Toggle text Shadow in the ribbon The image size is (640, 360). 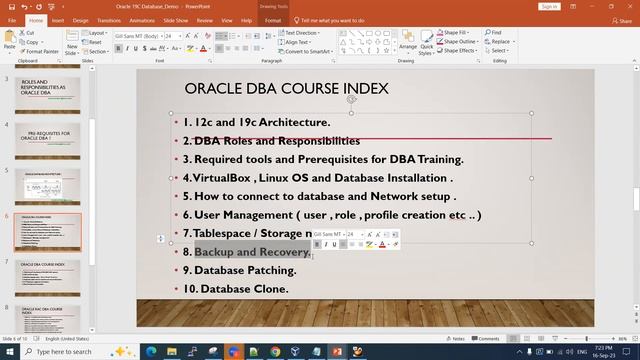[144, 49]
